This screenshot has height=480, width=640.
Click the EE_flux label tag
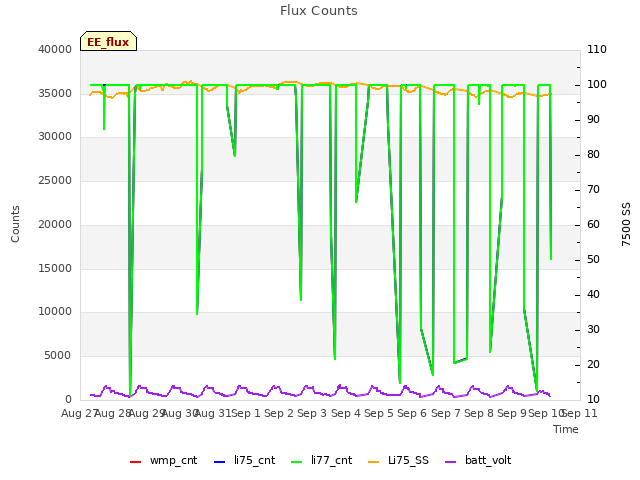click(x=108, y=41)
